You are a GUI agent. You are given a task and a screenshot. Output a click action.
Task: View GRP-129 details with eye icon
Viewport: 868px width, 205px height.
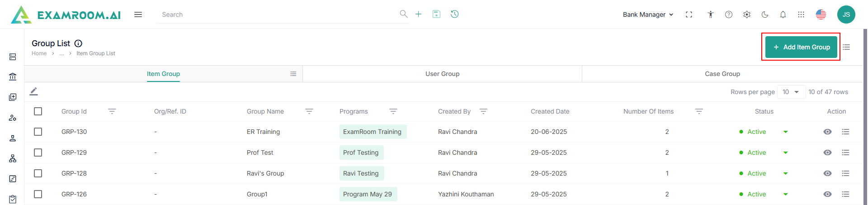[x=827, y=153]
